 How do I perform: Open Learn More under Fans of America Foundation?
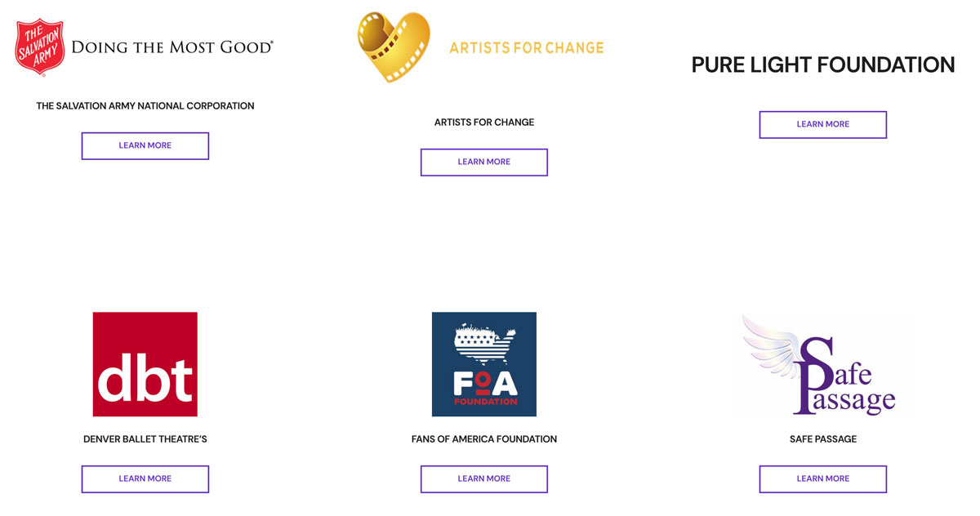point(484,478)
